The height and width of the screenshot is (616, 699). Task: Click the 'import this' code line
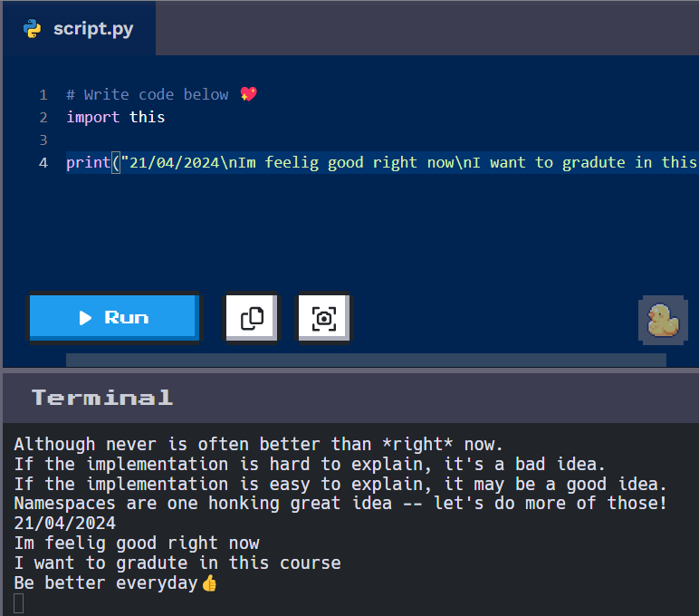[116, 118]
